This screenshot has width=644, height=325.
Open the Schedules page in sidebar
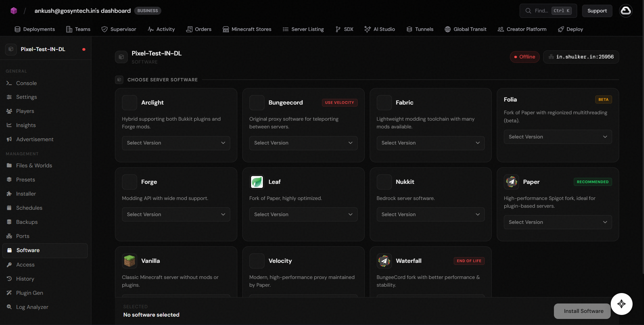point(45,208)
